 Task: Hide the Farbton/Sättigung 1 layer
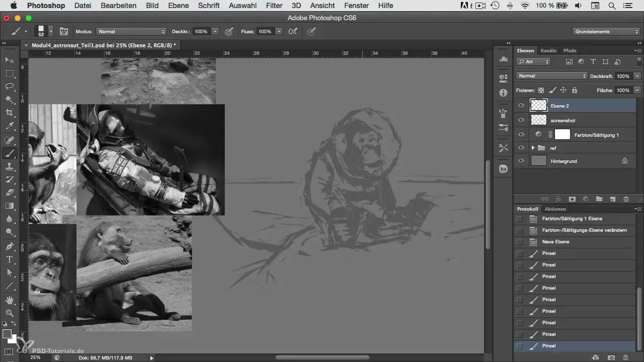(521, 134)
